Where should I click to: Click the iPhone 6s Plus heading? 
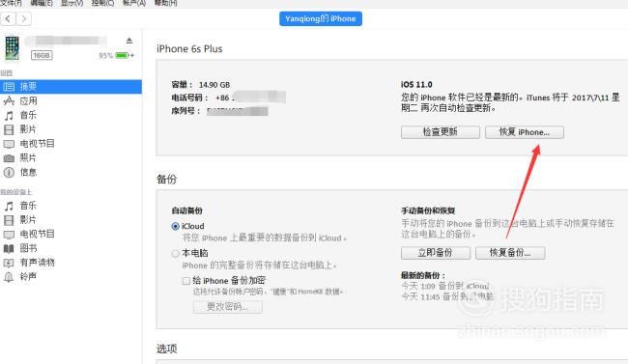[189, 49]
